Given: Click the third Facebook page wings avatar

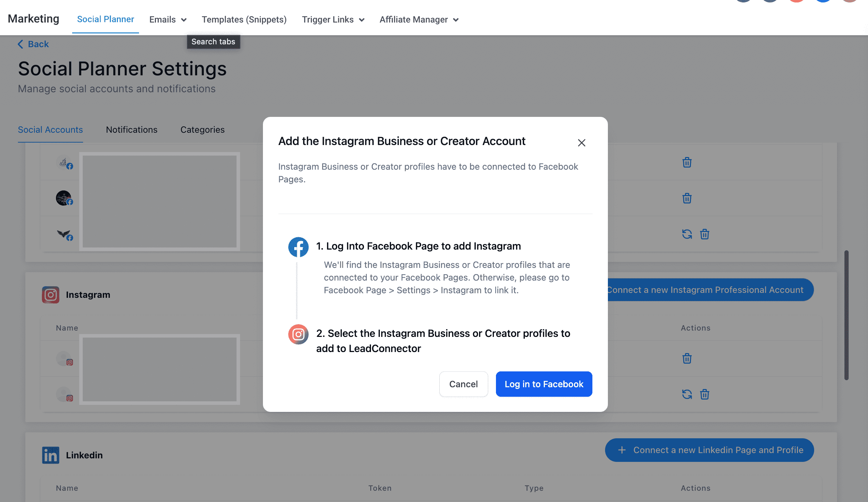Looking at the screenshot, I should tap(64, 234).
